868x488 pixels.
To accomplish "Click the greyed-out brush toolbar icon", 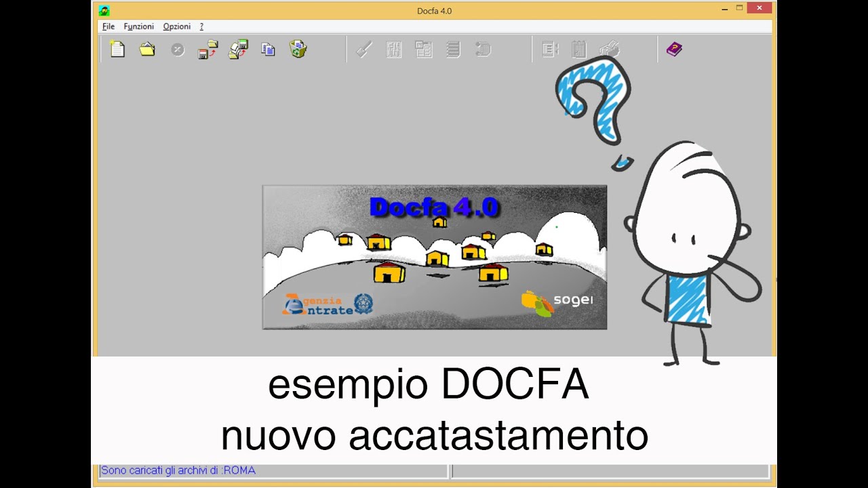I will click(364, 49).
